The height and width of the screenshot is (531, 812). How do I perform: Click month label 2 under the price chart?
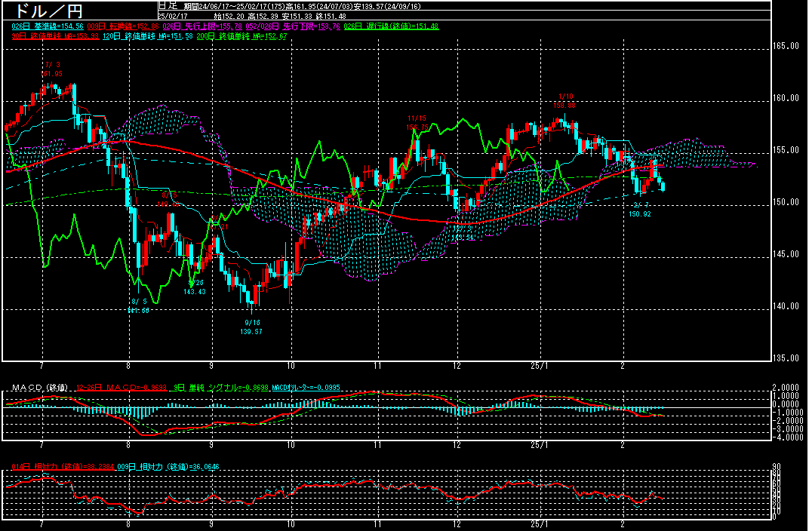(x=623, y=366)
